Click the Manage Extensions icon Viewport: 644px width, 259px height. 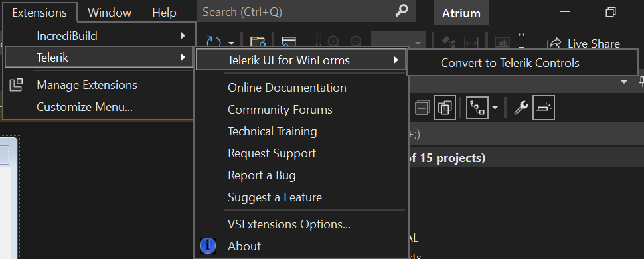16,85
